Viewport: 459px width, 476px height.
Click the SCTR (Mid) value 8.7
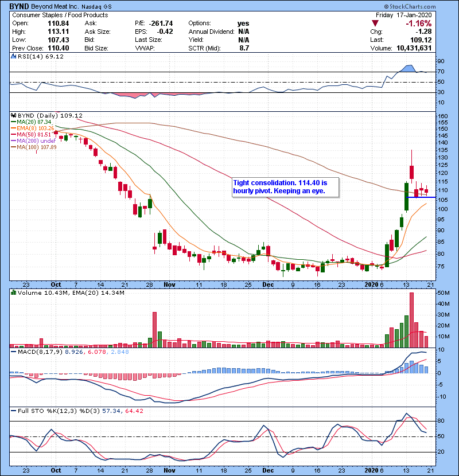point(244,48)
